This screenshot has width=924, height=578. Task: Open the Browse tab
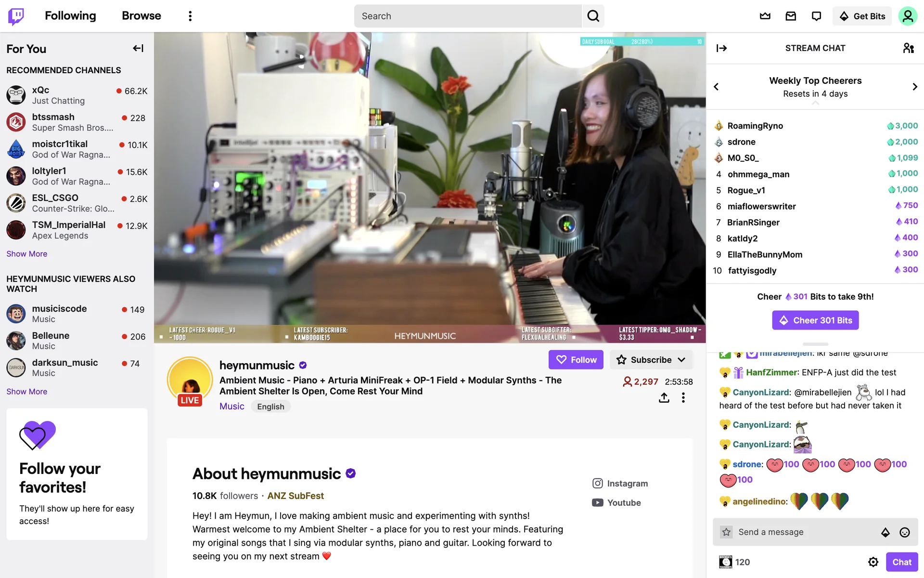coord(141,16)
